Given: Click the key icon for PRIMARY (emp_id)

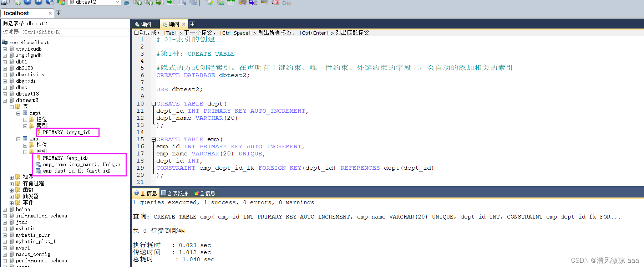Looking at the screenshot, I should pos(39,158).
